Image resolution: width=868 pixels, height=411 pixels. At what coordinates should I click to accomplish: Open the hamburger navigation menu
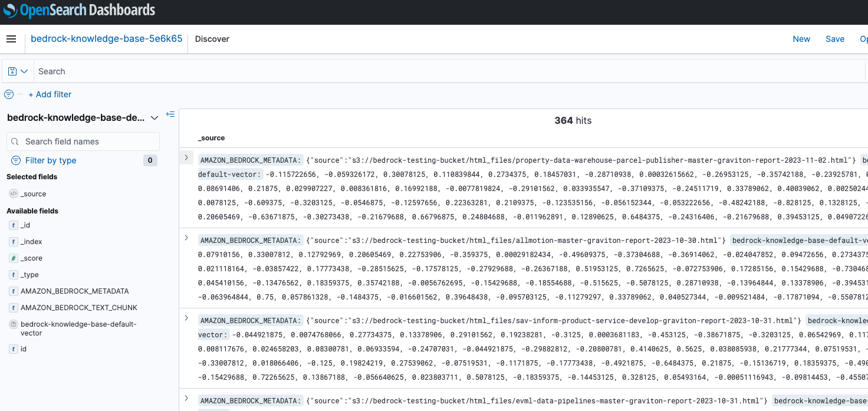[x=11, y=39]
